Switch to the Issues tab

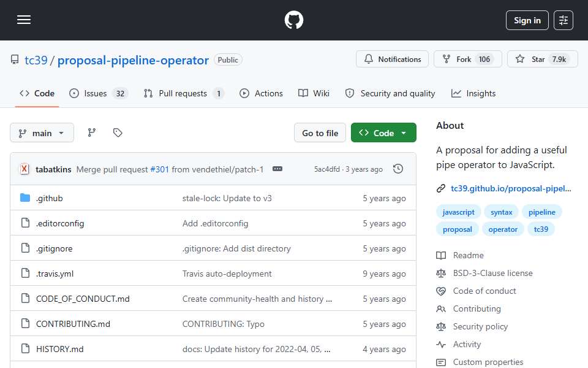click(x=99, y=93)
